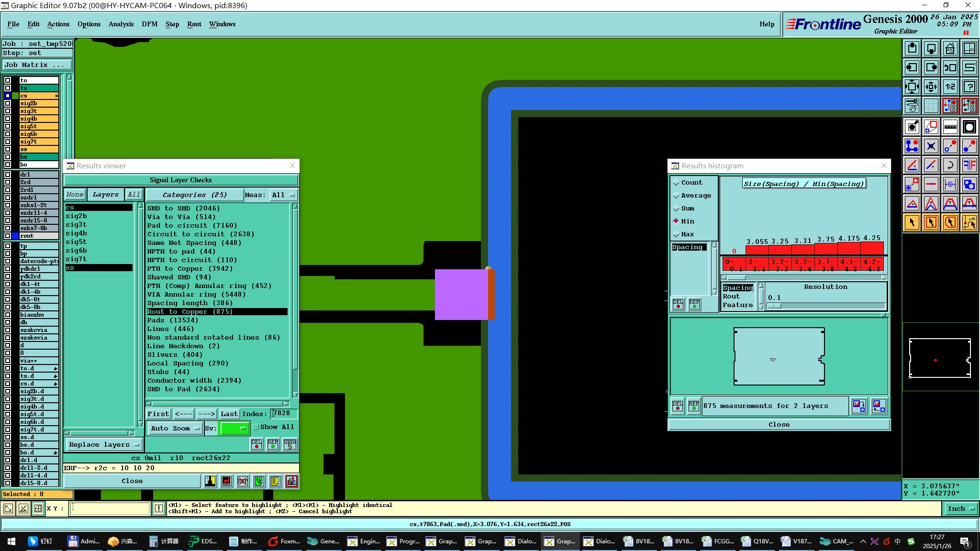This screenshot has height=551, width=980.
Task: Select the Count radio option
Action: coord(676,183)
